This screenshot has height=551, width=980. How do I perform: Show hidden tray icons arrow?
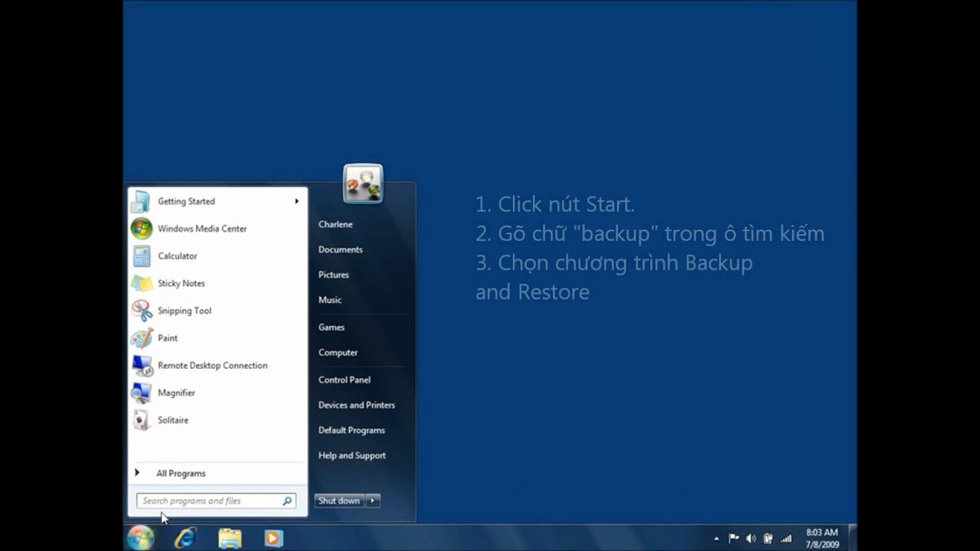pos(717,539)
